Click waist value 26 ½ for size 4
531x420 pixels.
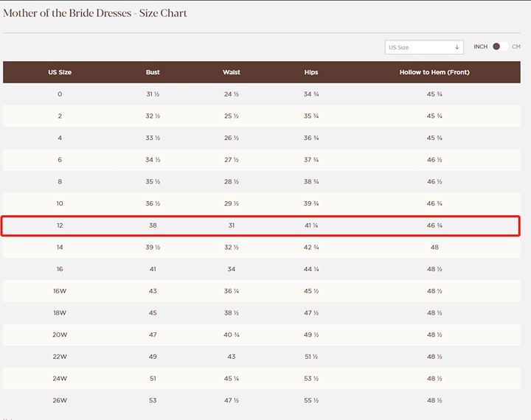point(232,138)
